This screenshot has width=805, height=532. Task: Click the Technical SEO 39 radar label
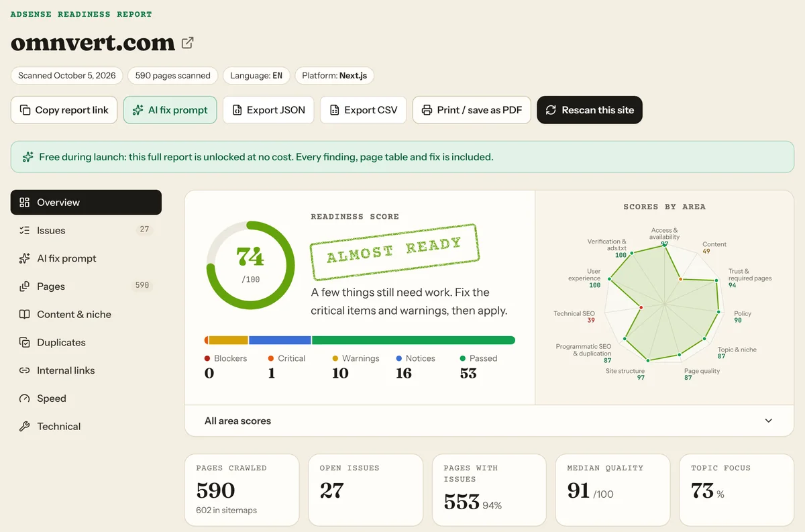point(574,317)
